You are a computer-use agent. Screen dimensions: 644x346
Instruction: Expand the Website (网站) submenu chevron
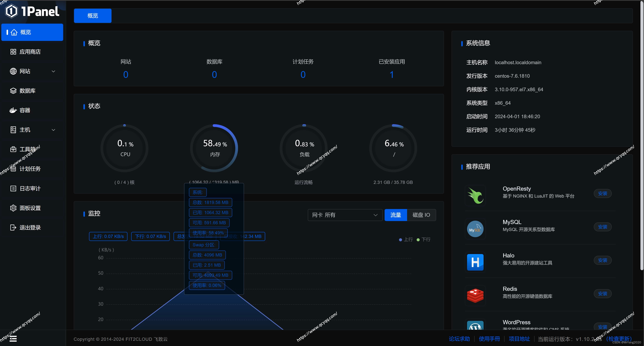coord(53,71)
